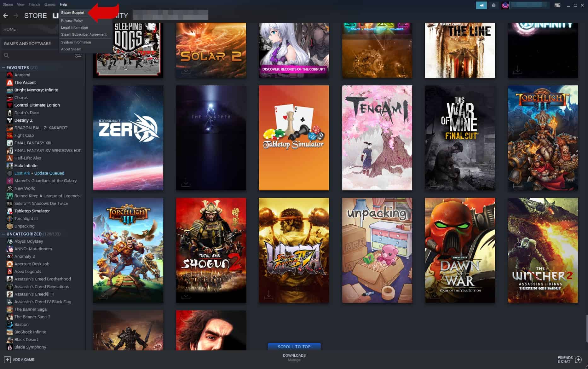Click the Apex Legends game icon
Image resolution: width=588 pixels, height=369 pixels.
coord(10,271)
